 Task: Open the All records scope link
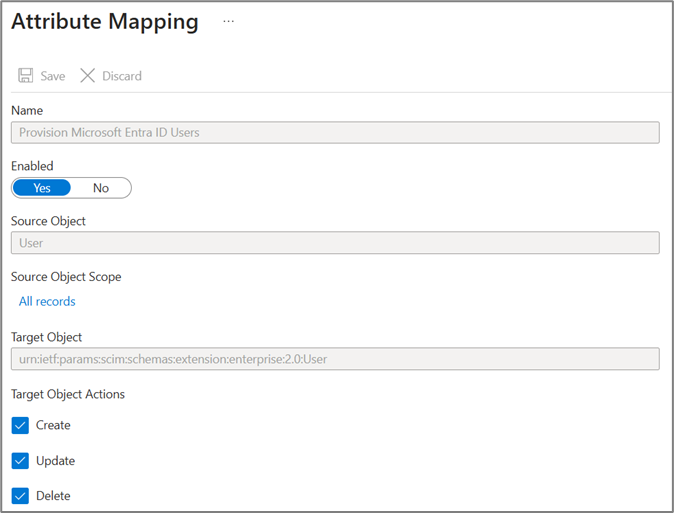coord(47,301)
